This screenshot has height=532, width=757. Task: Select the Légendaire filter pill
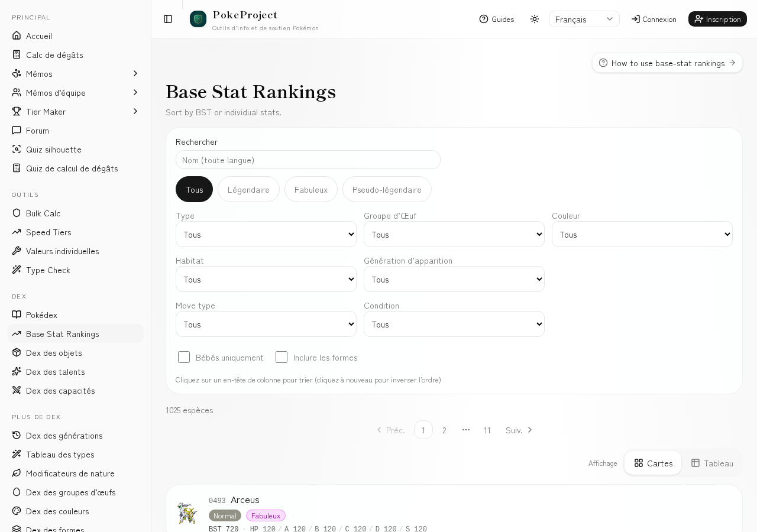[248, 189]
